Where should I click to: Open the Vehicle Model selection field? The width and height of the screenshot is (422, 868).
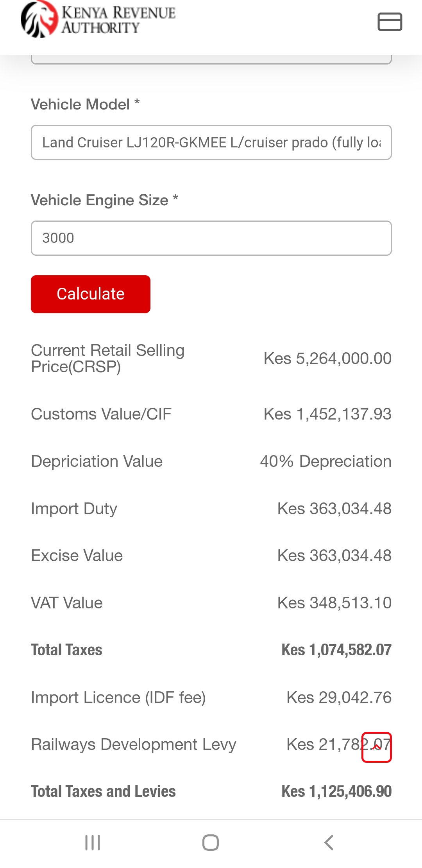point(211,142)
